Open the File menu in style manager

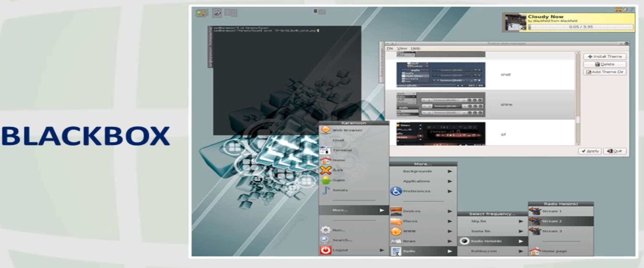[390, 48]
